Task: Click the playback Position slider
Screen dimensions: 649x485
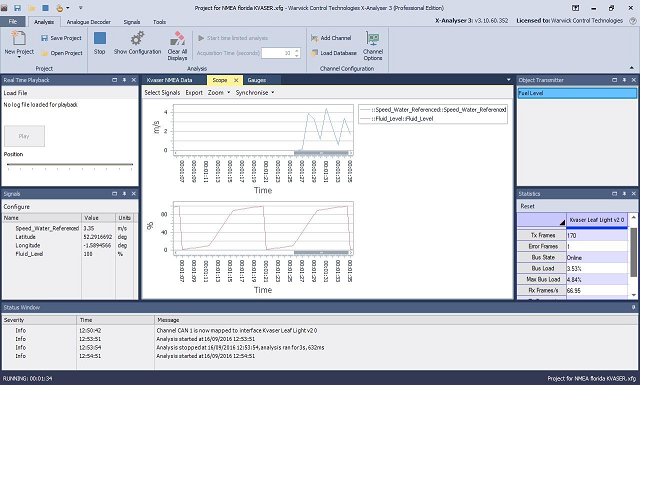Action: 68,164
